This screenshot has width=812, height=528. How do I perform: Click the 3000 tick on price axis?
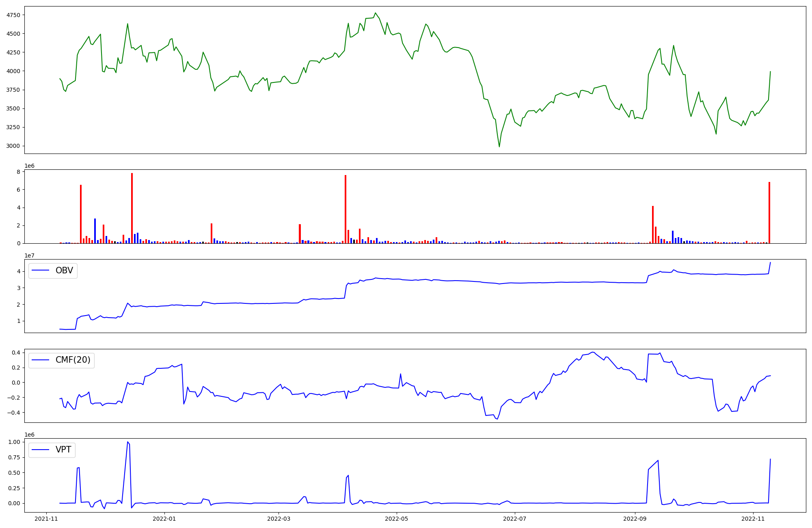13,146
